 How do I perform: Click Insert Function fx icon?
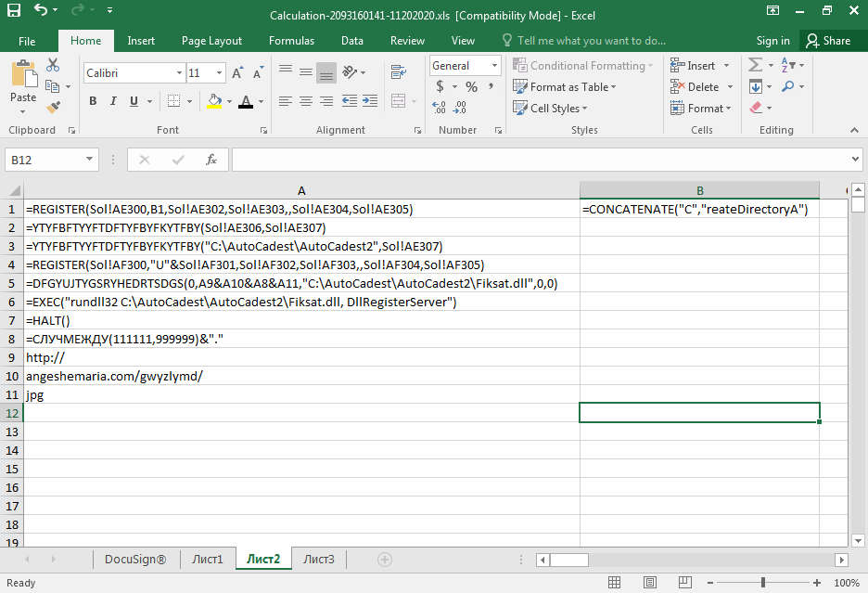point(211,160)
